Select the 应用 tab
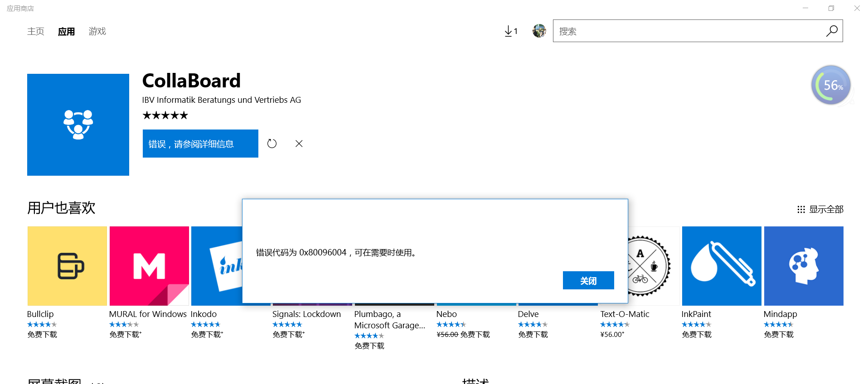This screenshot has height=384, width=868. pos(66,31)
